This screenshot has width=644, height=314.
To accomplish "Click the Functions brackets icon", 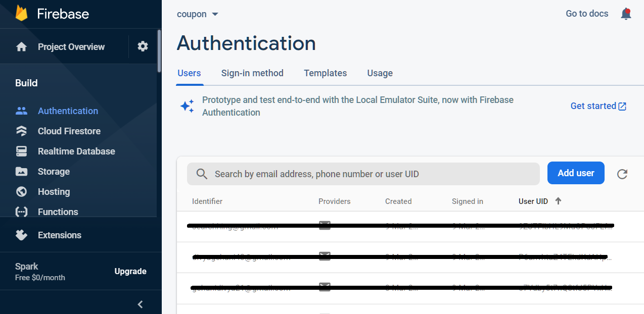I will (21, 212).
